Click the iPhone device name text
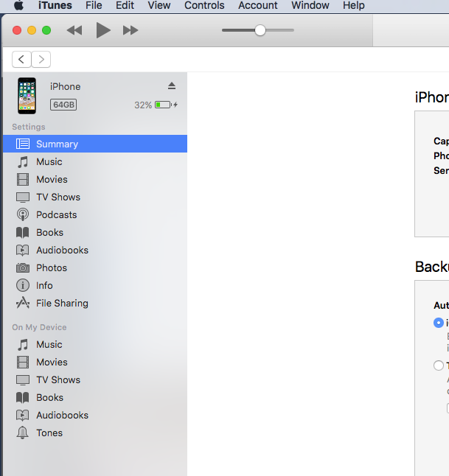 coord(66,87)
